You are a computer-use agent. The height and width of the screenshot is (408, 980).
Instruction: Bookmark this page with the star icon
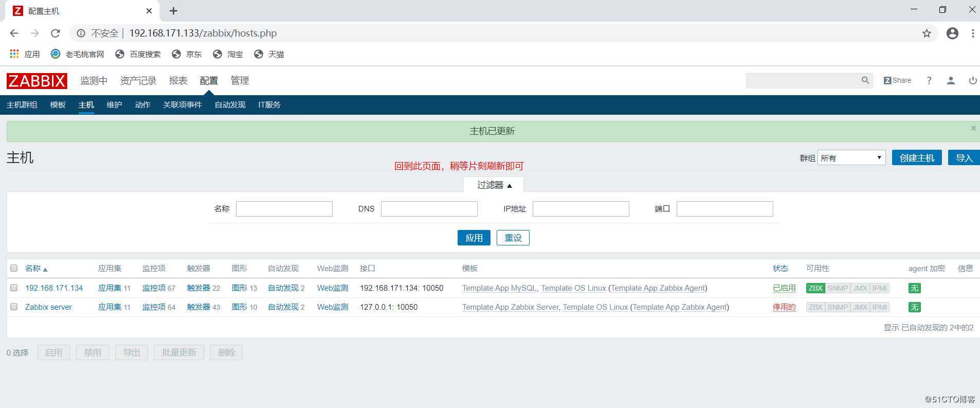[x=927, y=33]
